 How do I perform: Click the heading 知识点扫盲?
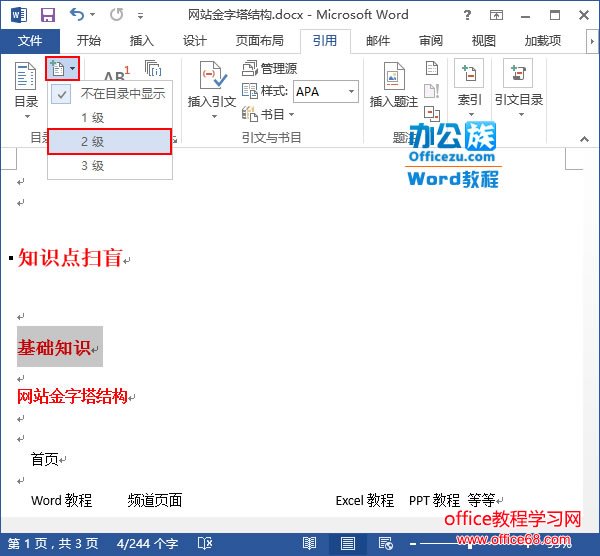pos(70,258)
